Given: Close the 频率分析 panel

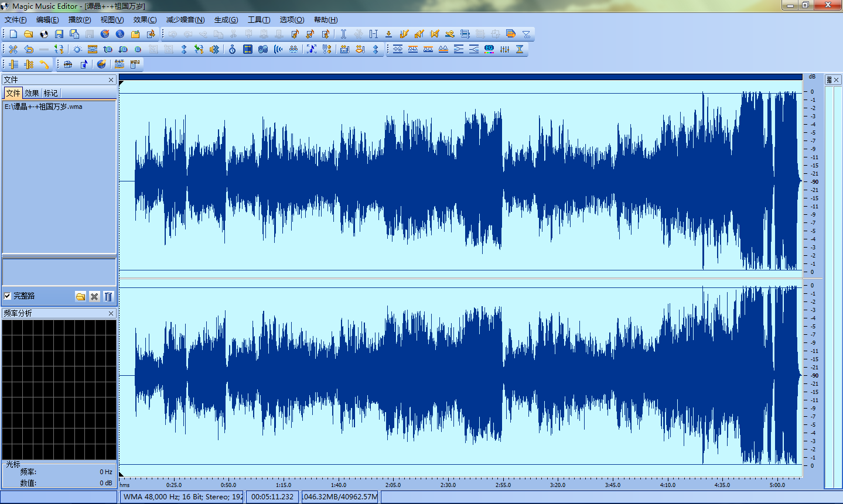Looking at the screenshot, I should [x=111, y=314].
